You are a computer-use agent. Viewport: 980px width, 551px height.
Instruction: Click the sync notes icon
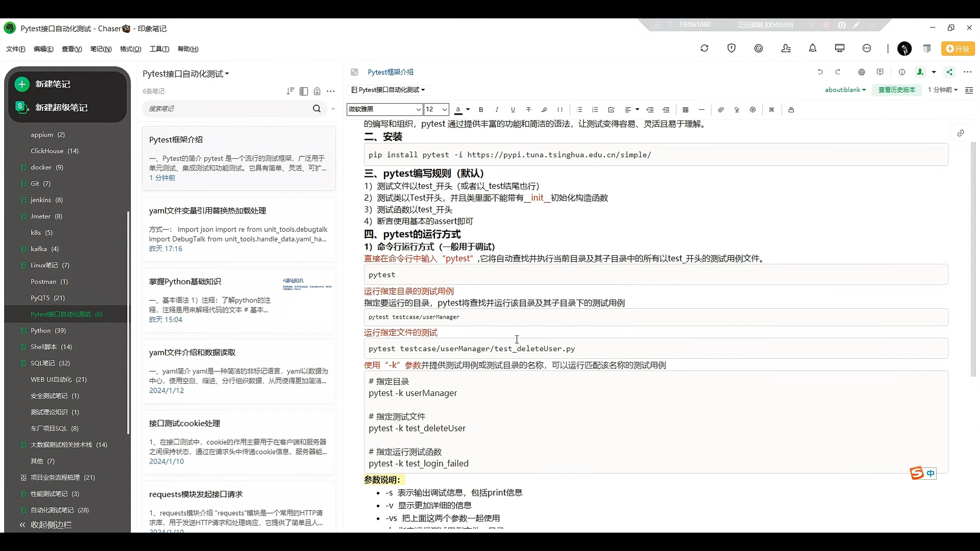pyautogui.click(x=704, y=48)
